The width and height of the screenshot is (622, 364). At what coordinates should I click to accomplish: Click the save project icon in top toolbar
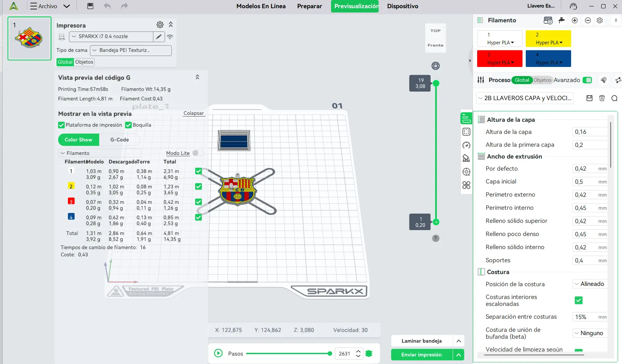(90, 6)
